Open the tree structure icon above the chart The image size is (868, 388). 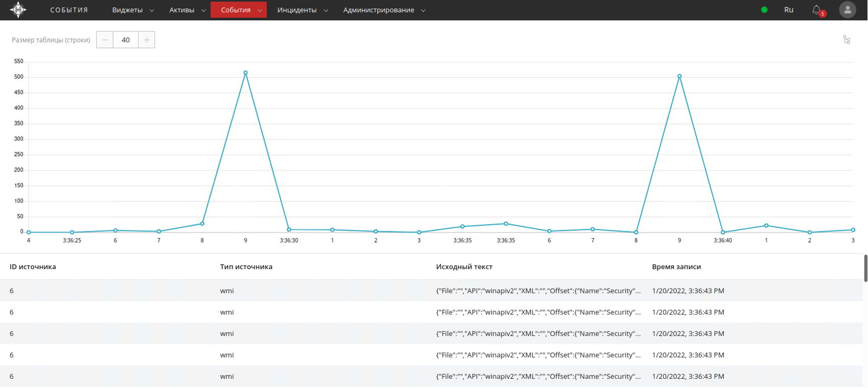tap(847, 40)
